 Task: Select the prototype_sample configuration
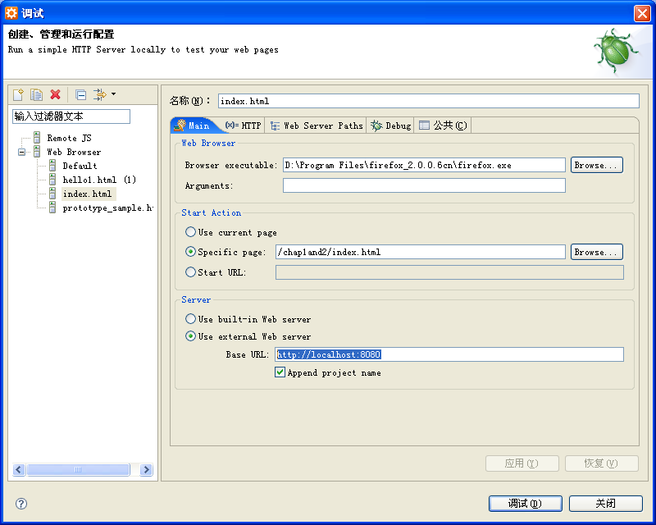pyautogui.click(x=108, y=208)
